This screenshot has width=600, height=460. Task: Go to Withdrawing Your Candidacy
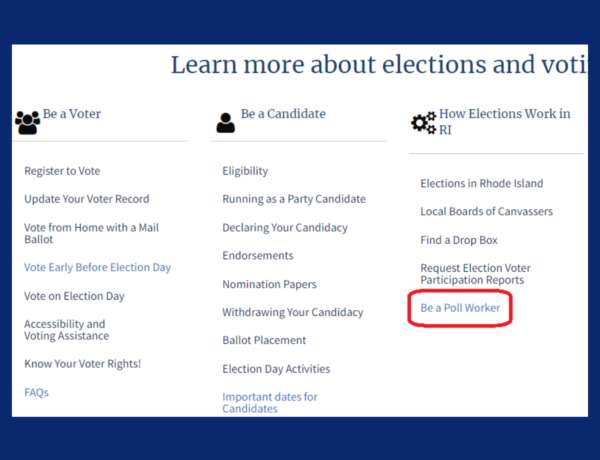click(x=293, y=312)
